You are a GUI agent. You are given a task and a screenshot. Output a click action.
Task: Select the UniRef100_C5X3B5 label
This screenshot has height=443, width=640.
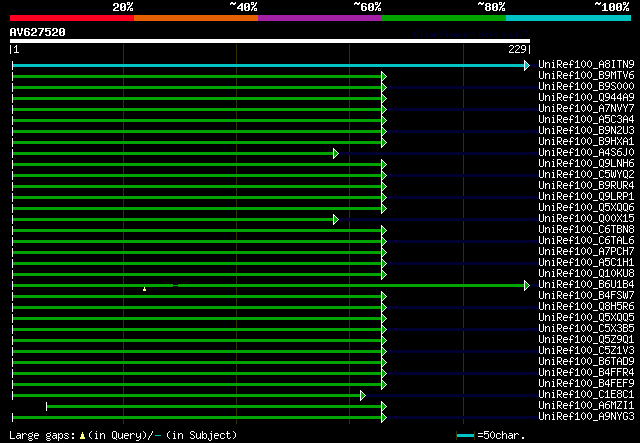[x=586, y=329]
